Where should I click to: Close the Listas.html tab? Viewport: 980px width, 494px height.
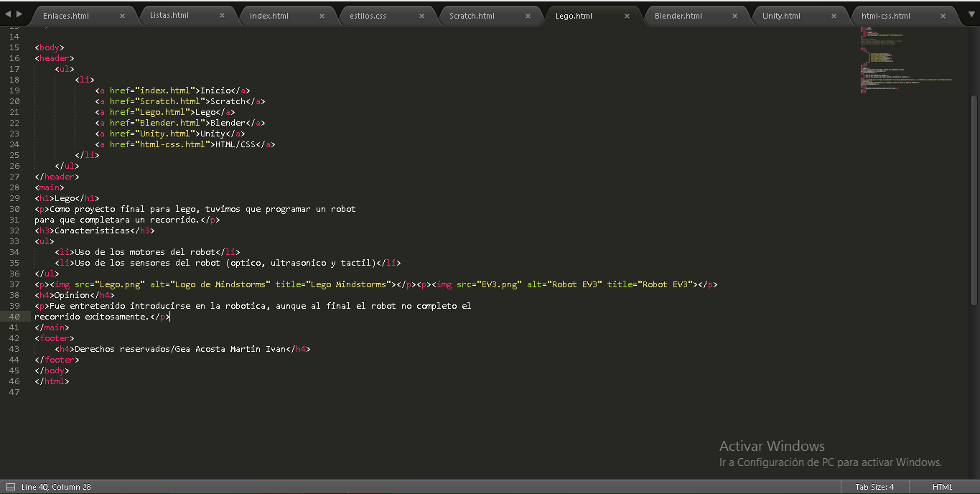pos(222,15)
